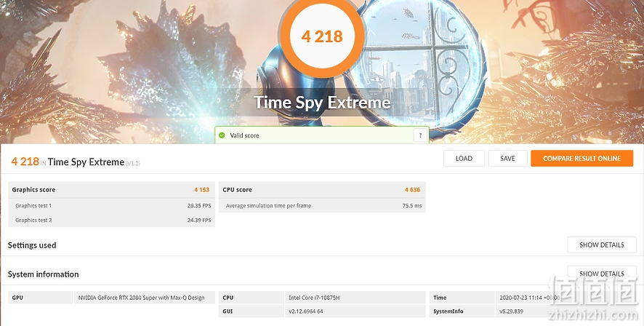Screen dimensions: 644x326
Task: Show details for System information
Action: tap(602, 274)
